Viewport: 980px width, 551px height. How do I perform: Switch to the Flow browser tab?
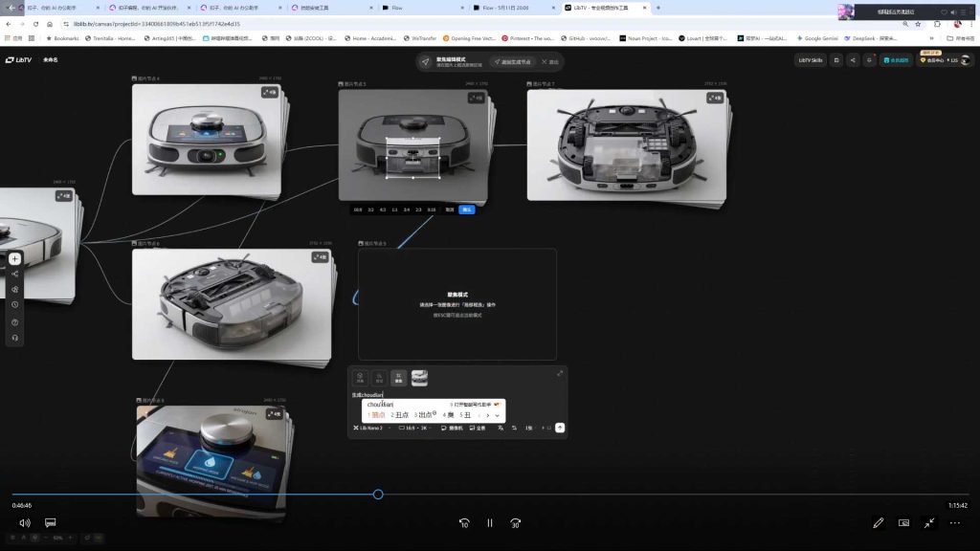pos(422,8)
